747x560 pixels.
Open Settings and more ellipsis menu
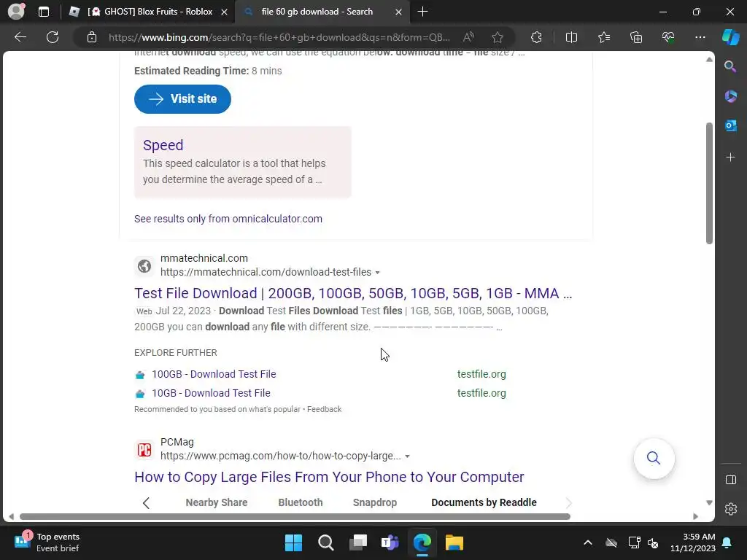[x=700, y=37]
